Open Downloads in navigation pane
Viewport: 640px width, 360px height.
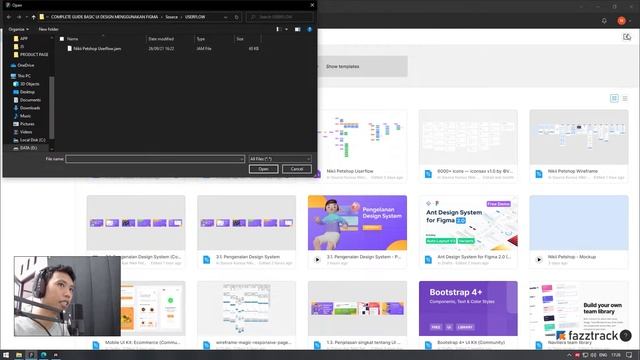[27, 108]
